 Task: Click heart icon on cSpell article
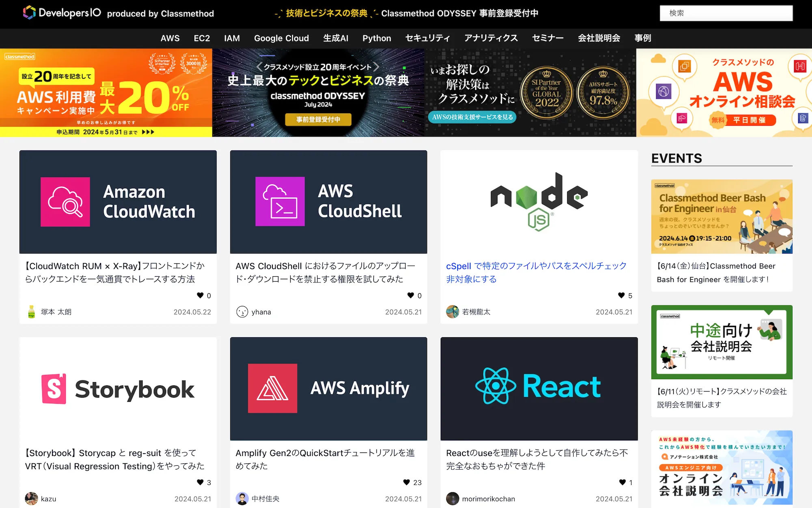click(621, 295)
